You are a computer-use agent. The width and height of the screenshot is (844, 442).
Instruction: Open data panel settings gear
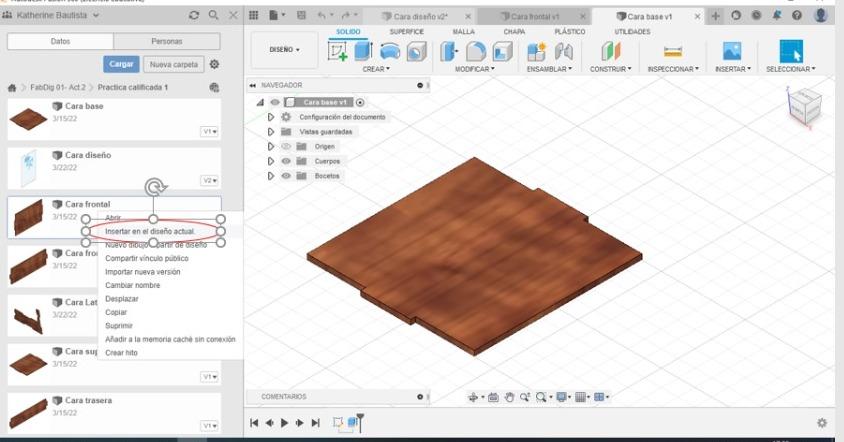[x=214, y=64]
